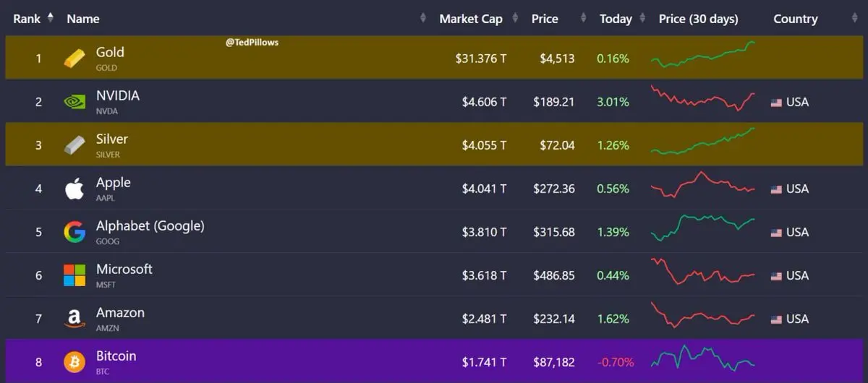The width and height of the screenshot is (868, 383).
Task: Sort by Name column sort arrows
Action: [x=423, y=19]
